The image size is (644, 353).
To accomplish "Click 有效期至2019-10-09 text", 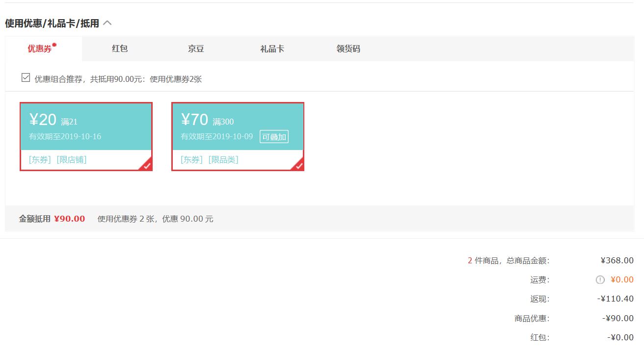I will tap(217, 136).
